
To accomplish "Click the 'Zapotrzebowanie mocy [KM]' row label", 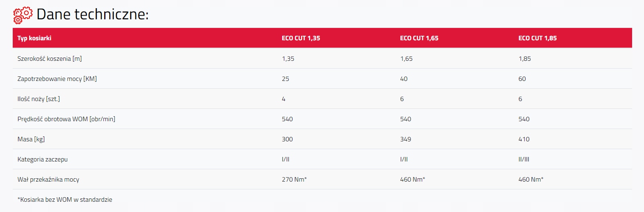I will pos(57,79).
